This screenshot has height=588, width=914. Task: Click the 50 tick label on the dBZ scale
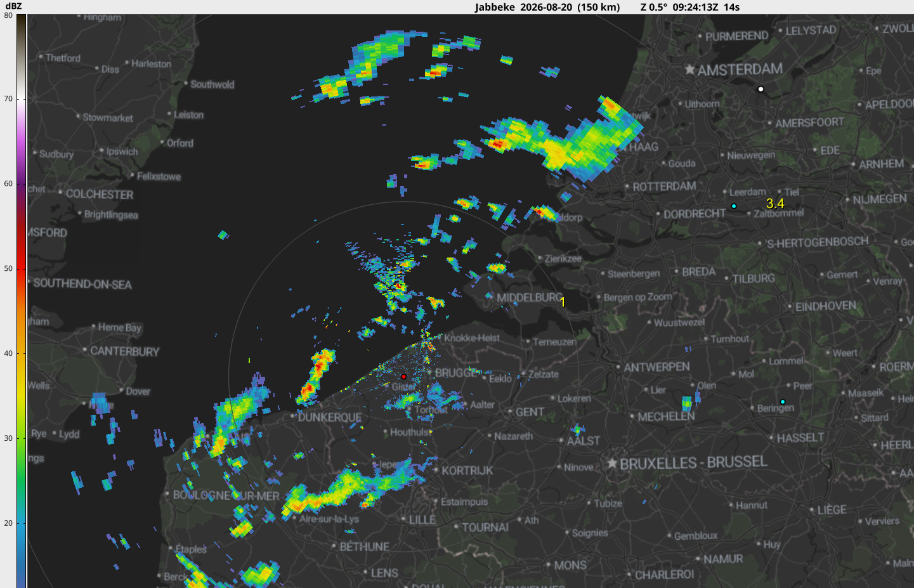click(x=8, y=269)
